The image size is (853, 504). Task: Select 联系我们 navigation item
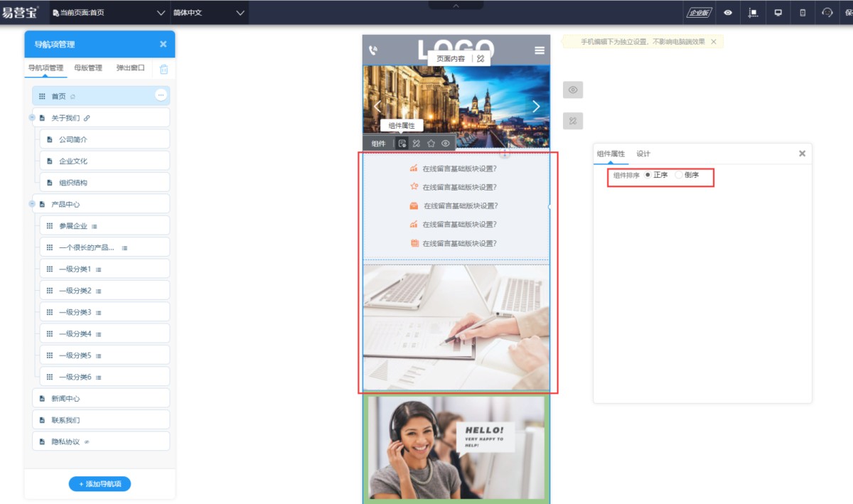click(x=101, y=420)
